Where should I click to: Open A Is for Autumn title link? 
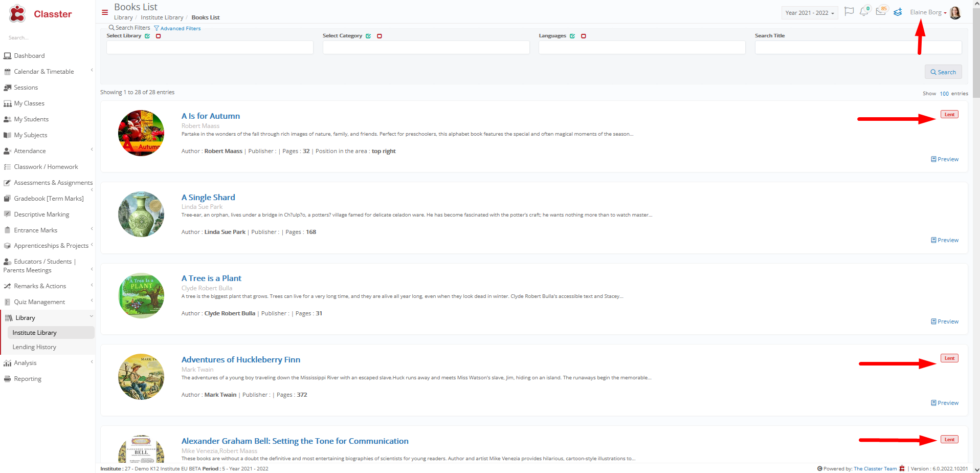211,116
